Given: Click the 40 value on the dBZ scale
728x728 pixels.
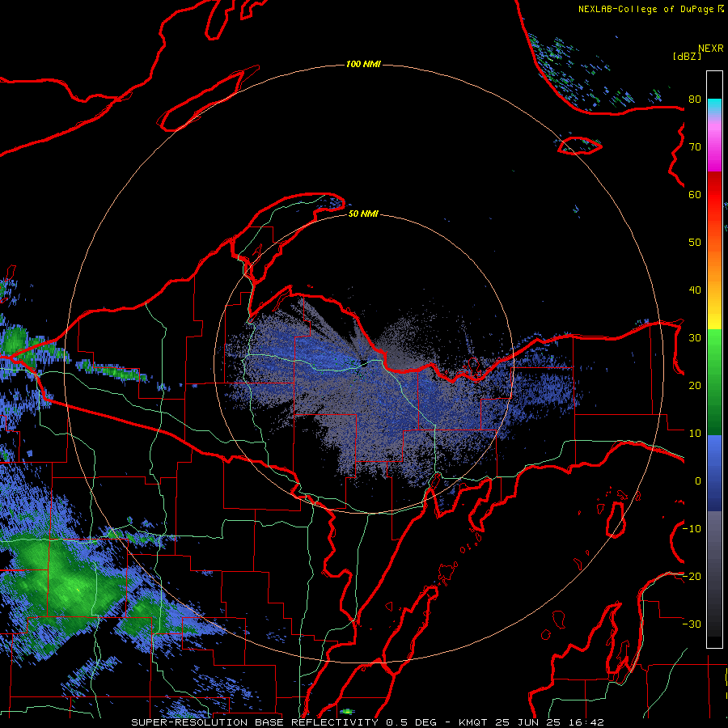Looking at the screenshot, I should (x=695, y=290).
